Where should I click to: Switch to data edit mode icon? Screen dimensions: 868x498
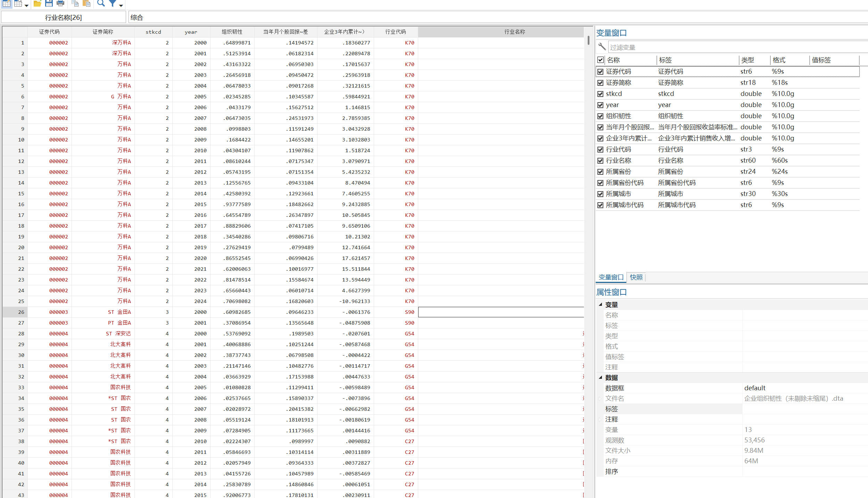click(x=7, y=3)
